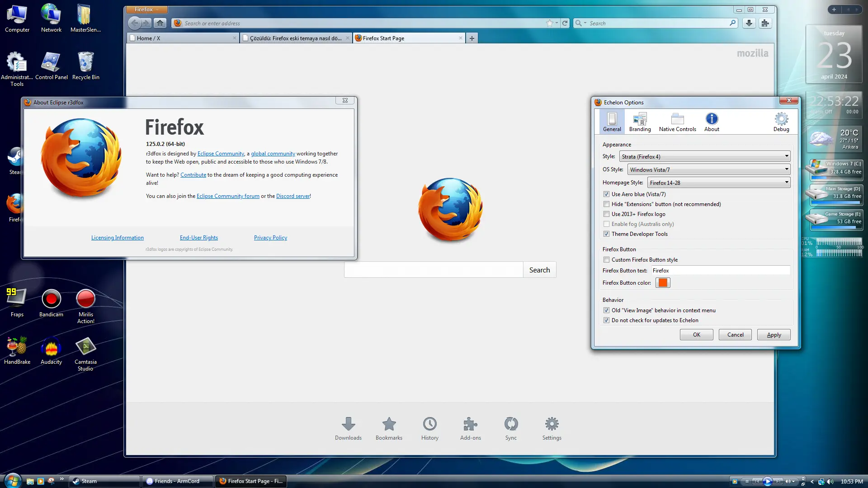Click OK in Echelon Options
868x488 pixels.
coord(697,335)
